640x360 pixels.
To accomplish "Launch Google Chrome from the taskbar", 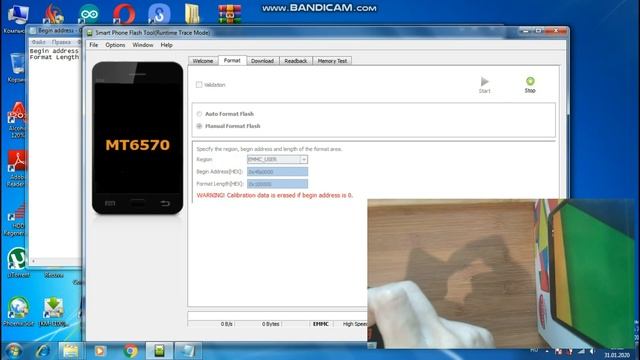I will click(130, 351).
